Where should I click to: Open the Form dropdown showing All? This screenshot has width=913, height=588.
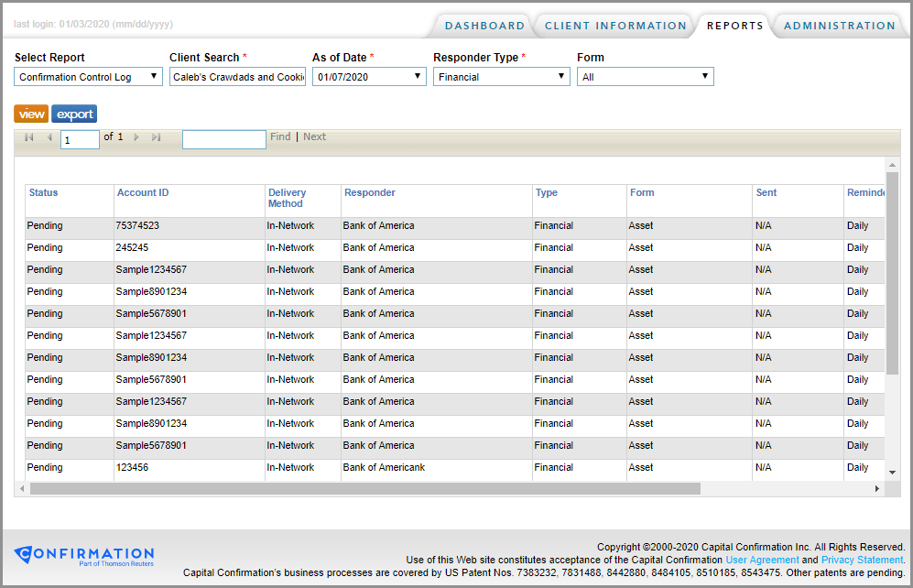coord(645,76)
